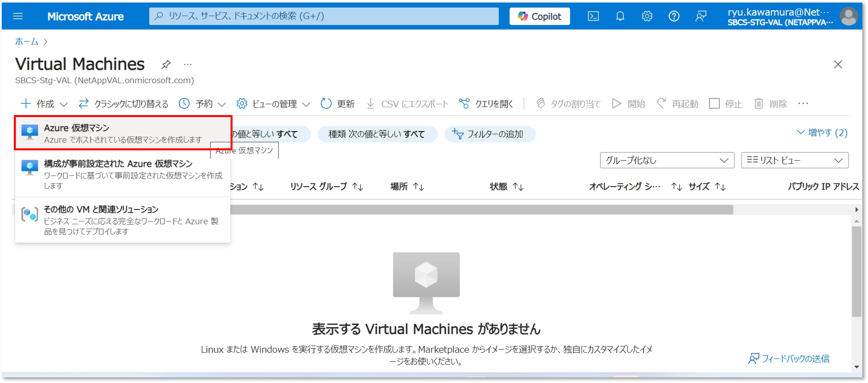Expand the 予約 dropdown chevron

point(222,104)
